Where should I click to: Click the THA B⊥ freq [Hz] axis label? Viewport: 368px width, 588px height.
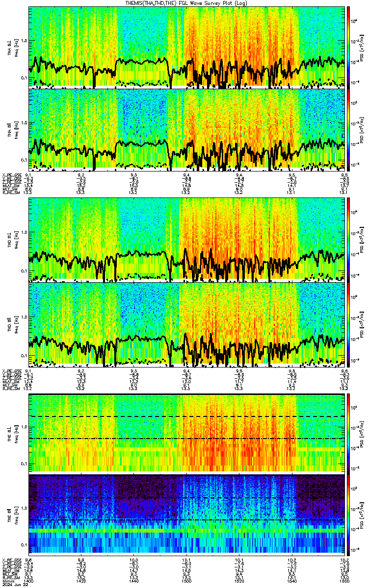(16, 47)
